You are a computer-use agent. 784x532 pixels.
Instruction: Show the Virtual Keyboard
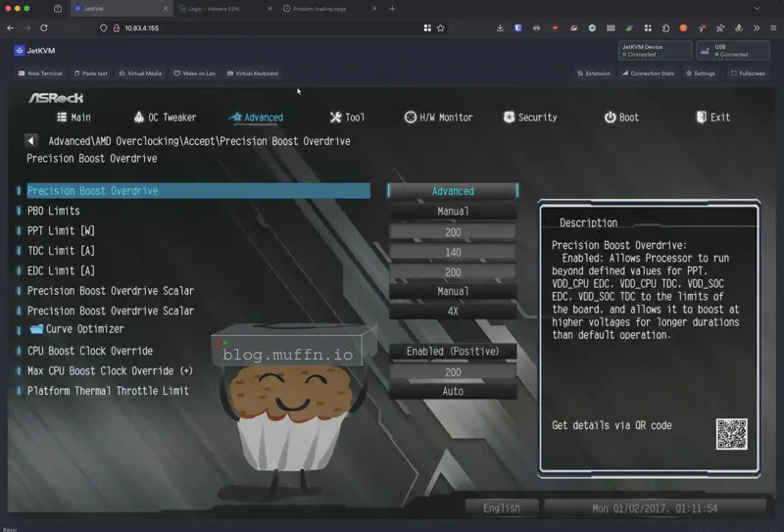pos(252,73)
